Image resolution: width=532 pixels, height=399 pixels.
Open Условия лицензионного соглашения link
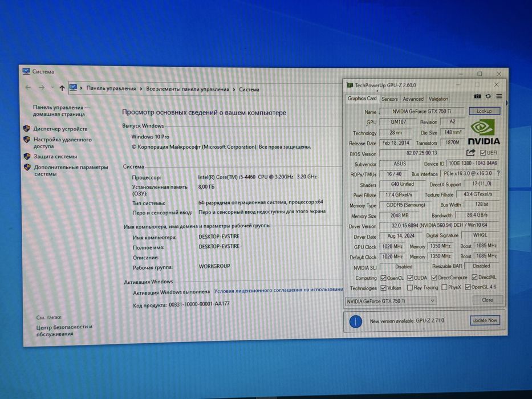[278, 290]
